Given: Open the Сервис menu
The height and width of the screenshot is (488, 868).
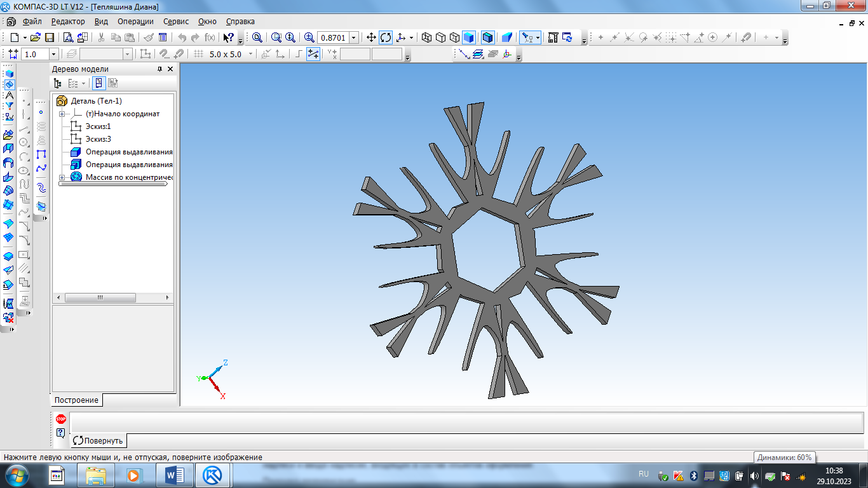Looking at the screenshot, I should (176, 22).
